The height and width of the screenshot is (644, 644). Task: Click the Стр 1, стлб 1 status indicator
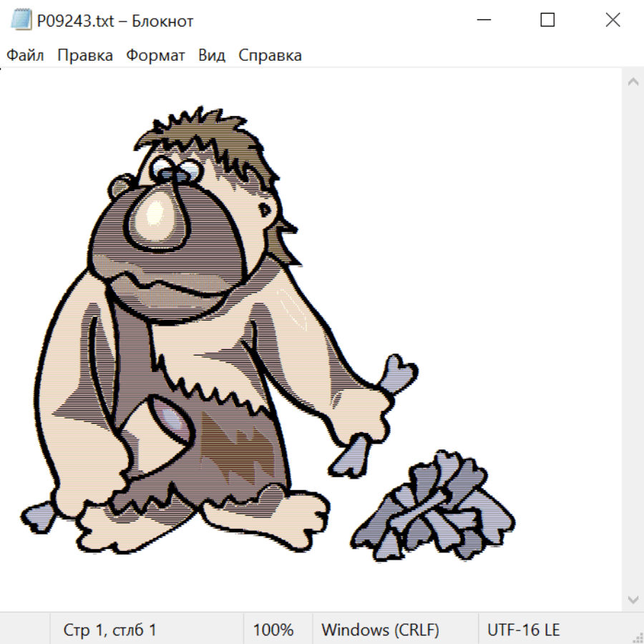point(109,630)
